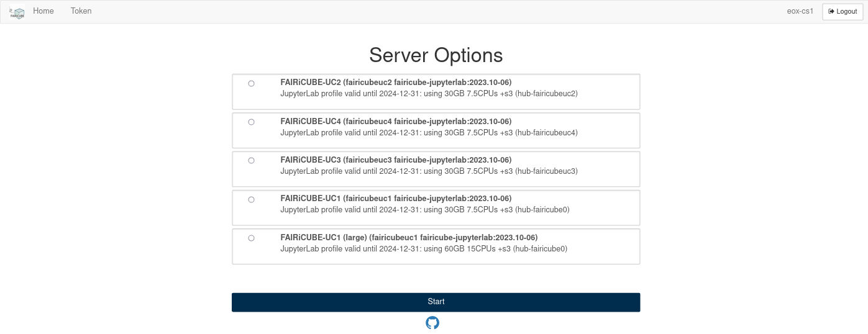Click the FAIRiCUBE-UC4 profile title text
Image resolution: width=868 pixels, height=334 pixels.
396,121
